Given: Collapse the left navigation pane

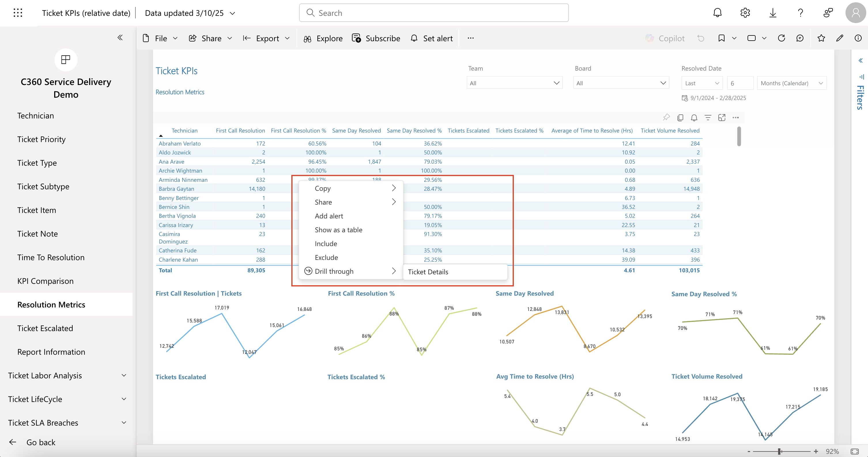Looking at the screenshot, I should [x=120, y=37].
